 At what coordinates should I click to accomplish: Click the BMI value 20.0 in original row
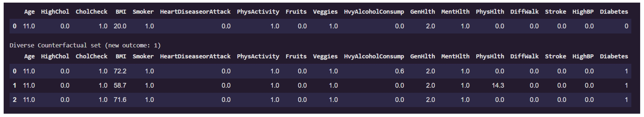[120, 26]
